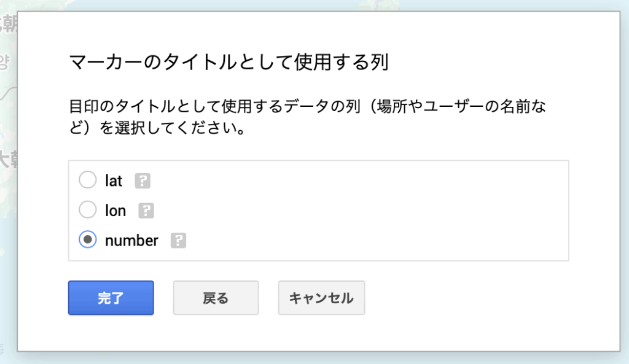629x364 pixels.
Task: Click the map strip above the dialog
Action: [x=307, y=5]
